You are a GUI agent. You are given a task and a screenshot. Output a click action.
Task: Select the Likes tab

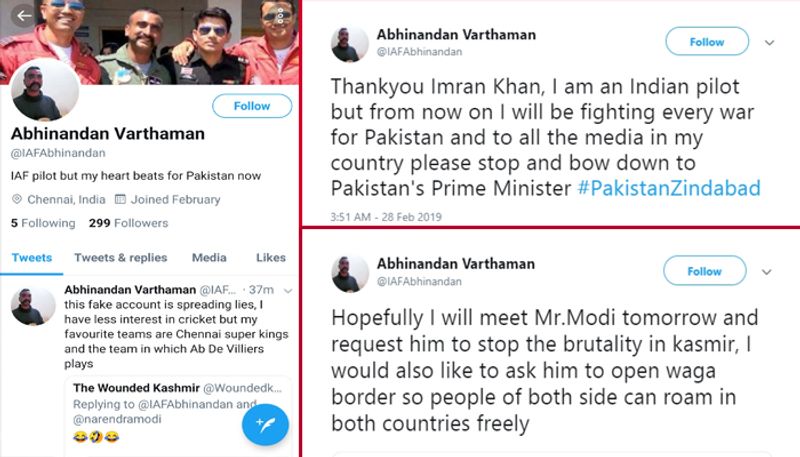pos(271,258)
